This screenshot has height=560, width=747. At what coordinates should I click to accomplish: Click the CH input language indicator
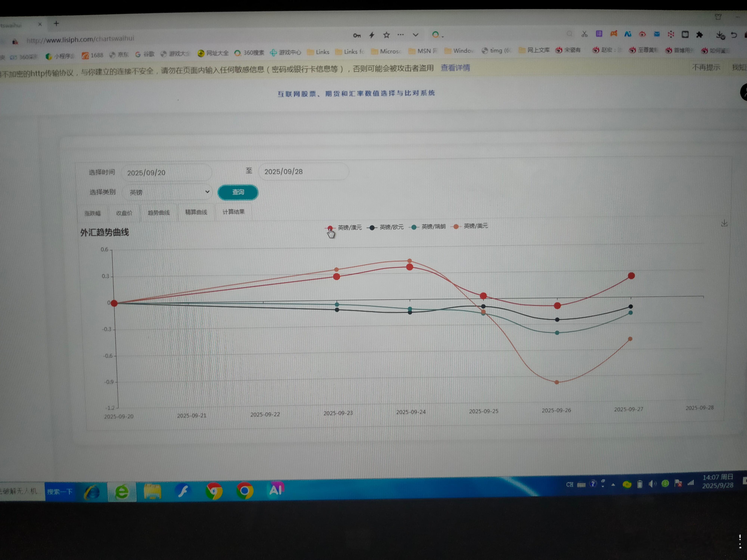click(570, 485)
